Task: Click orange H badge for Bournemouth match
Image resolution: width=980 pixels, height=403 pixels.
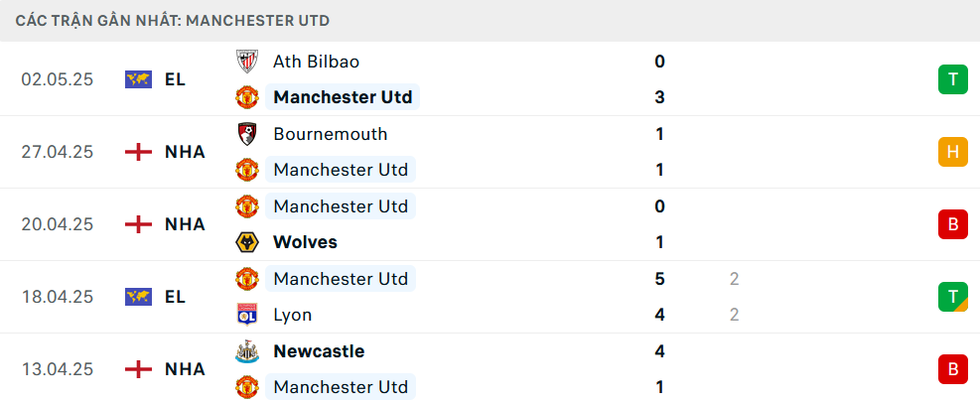Action: (952, 152)
